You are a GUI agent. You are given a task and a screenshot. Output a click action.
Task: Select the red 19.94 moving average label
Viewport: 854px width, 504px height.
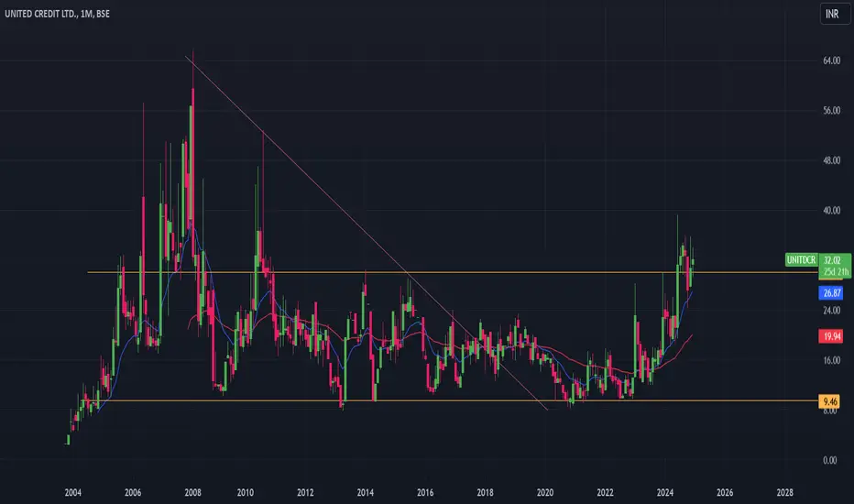831,336
